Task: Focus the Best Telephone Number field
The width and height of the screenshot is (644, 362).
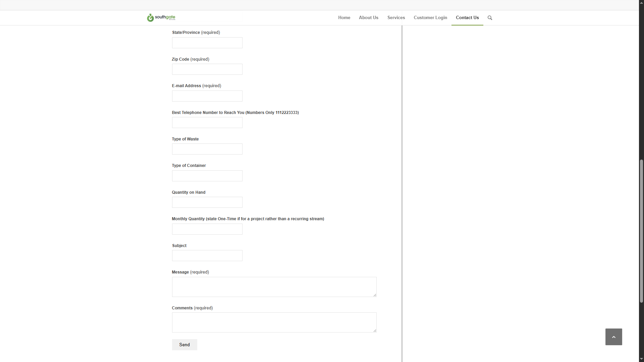Action: [207, 123]
